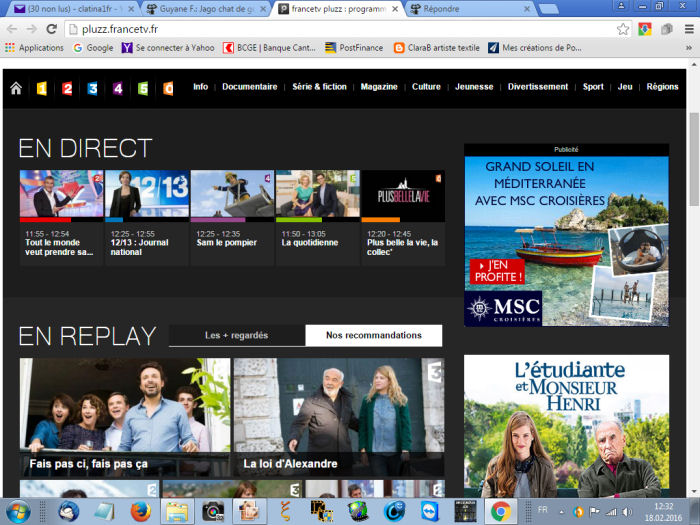
Task: Open the Régions menu category
Action: click(662, 87)
